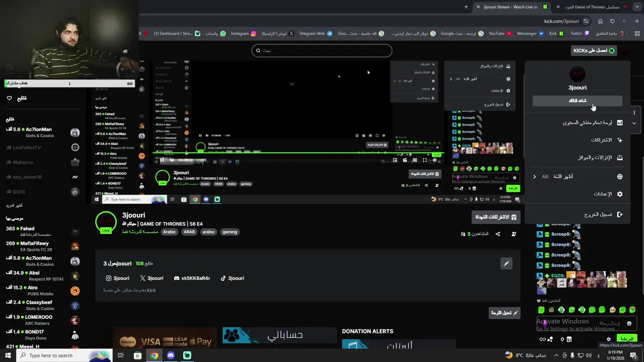Click the heart-eyes emote in quick row

coord(632,310)
